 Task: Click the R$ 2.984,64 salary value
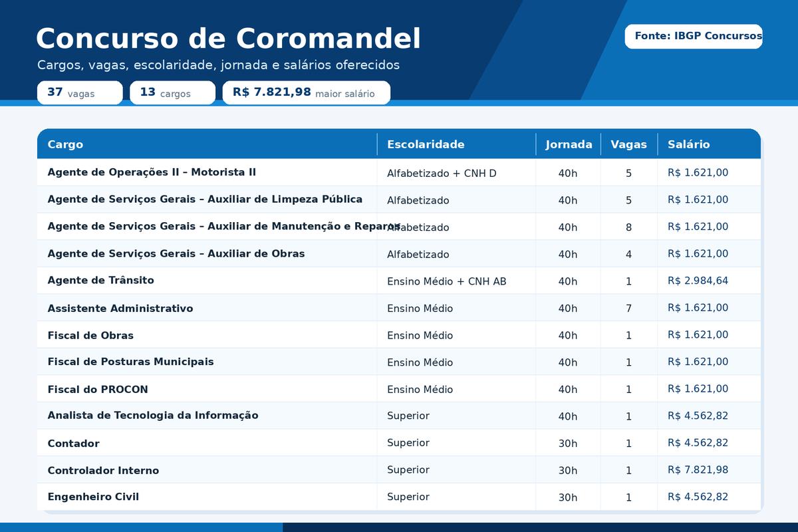(x=698, y=281)
